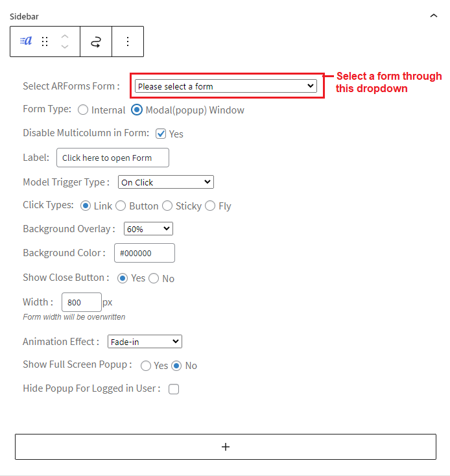The height and width of the screenshot is (476, 450).
Task: Click the drag handle dots icon
Action: pos(45,42)
